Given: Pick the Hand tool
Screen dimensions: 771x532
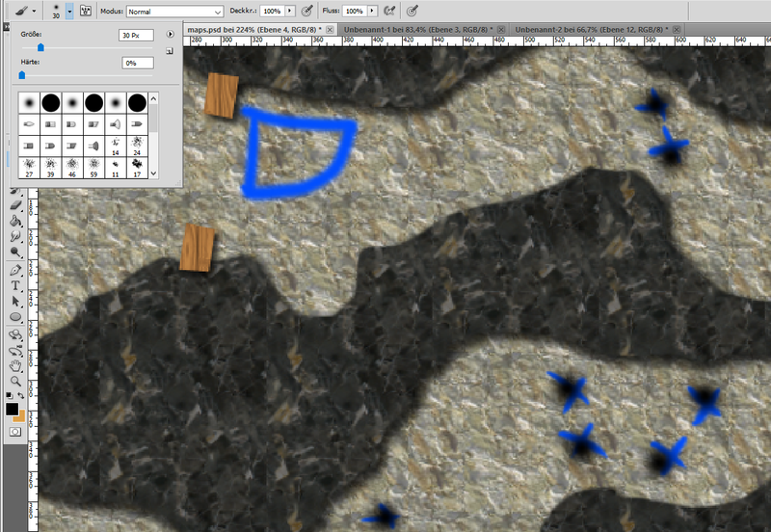Looking at the screenshot, I should pos(15,365).
